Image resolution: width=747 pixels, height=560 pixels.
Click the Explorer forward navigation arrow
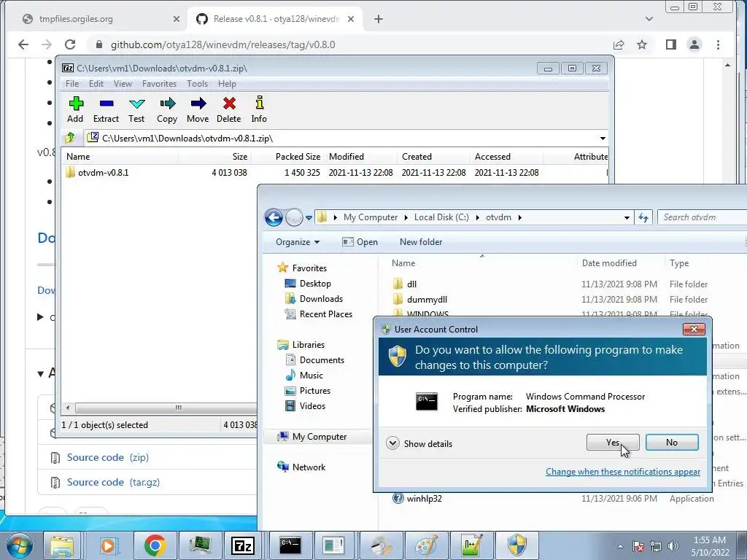[x=294, y=217]
